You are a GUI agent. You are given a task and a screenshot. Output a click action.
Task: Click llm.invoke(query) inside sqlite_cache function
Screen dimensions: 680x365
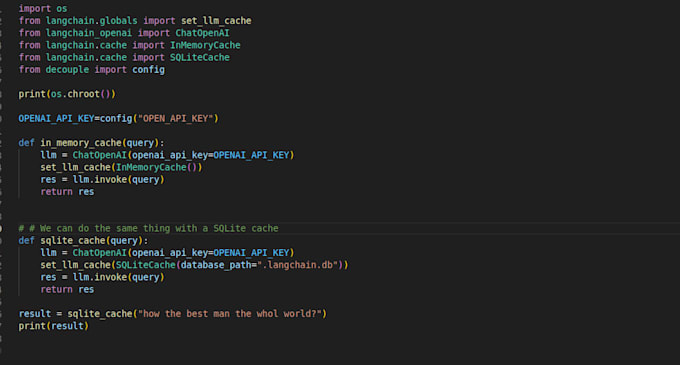[118, 277]
